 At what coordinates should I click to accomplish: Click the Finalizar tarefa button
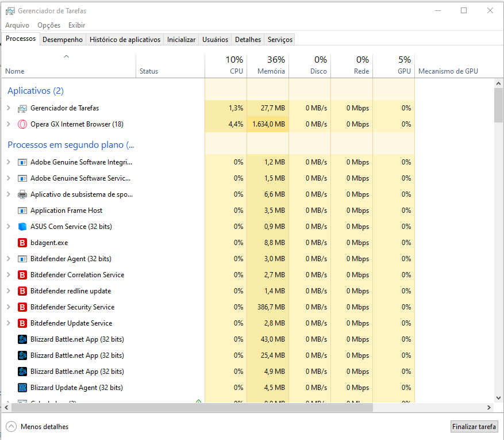tap(474, 427)
